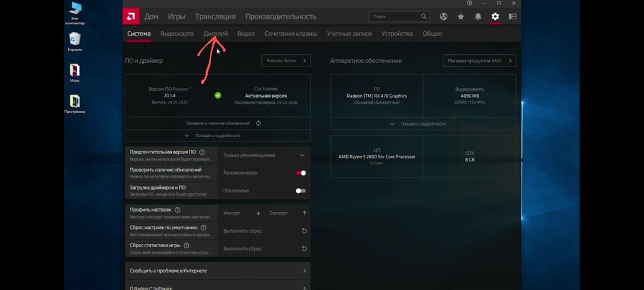Expand Показать подробности under Аппаратное обеспечение
The width and height of the screenshot is (644, 290).
point(423,124)
